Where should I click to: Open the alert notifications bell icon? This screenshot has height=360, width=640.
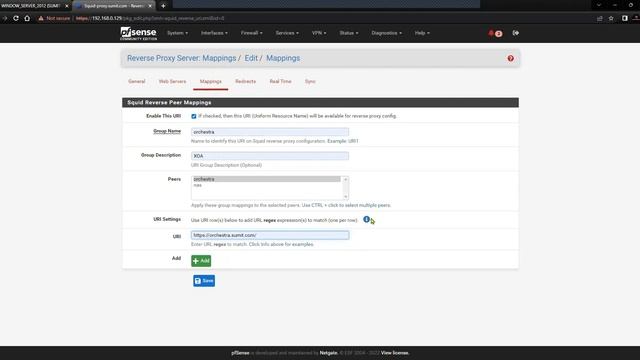[491, 33]
